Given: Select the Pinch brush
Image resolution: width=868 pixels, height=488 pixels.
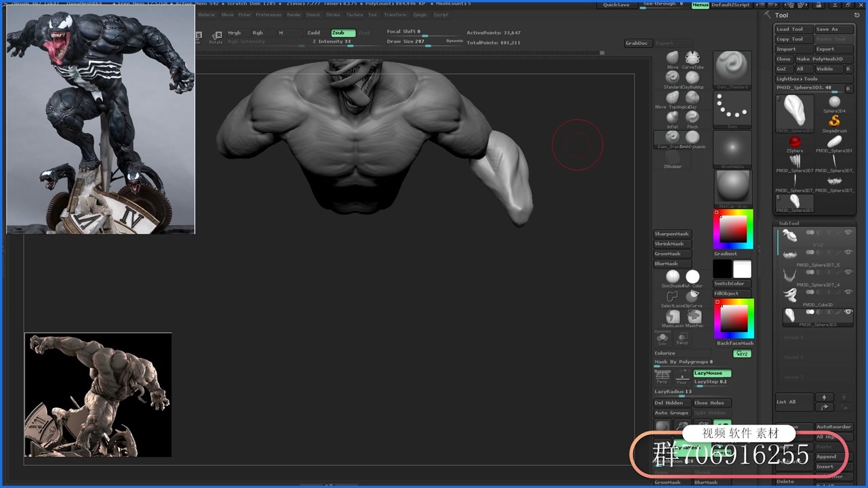Looking at the screenshot, I should click(x=692, y=118).
